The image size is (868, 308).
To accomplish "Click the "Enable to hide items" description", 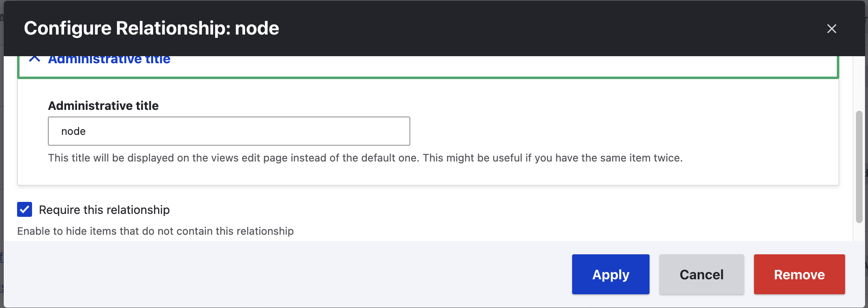I will (155, 231).
